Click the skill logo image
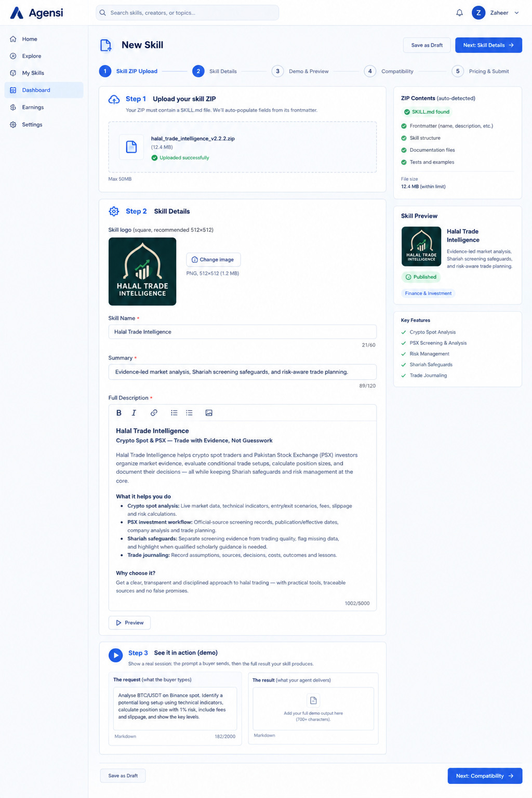 point(142,271)
